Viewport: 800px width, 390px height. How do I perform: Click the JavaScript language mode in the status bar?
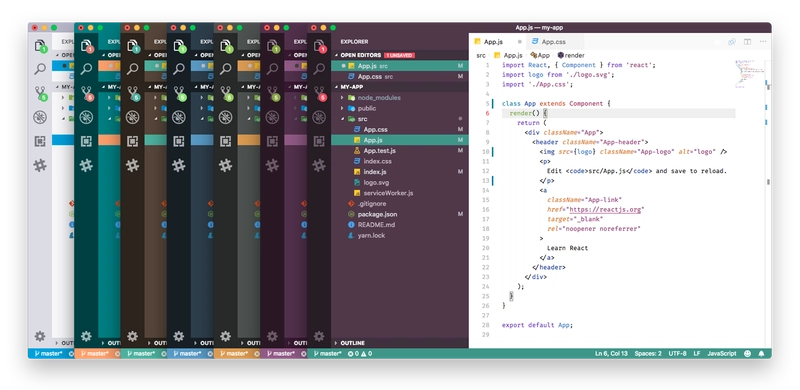[721, 353]
